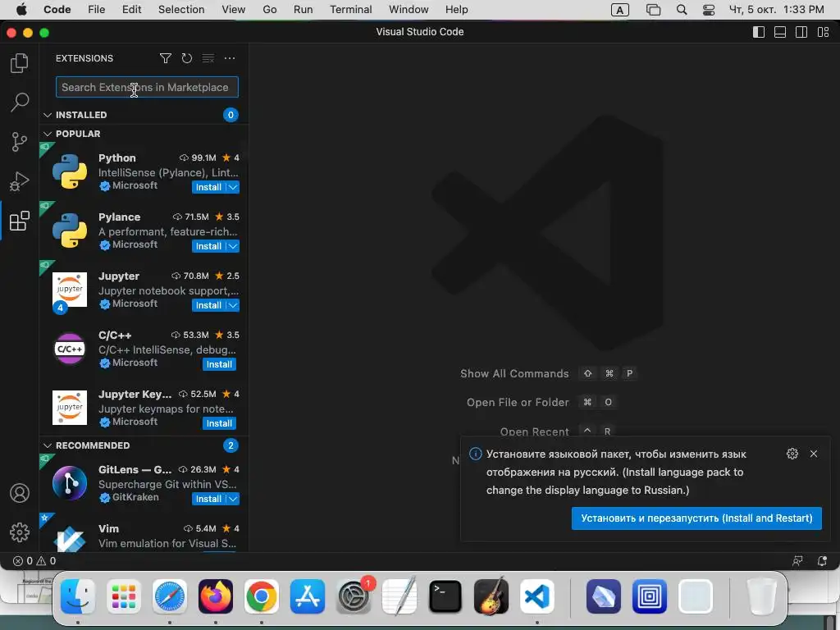Open the Search view in activity bar
The height and width of the screenshot is (630, 840).
(20, 102)
